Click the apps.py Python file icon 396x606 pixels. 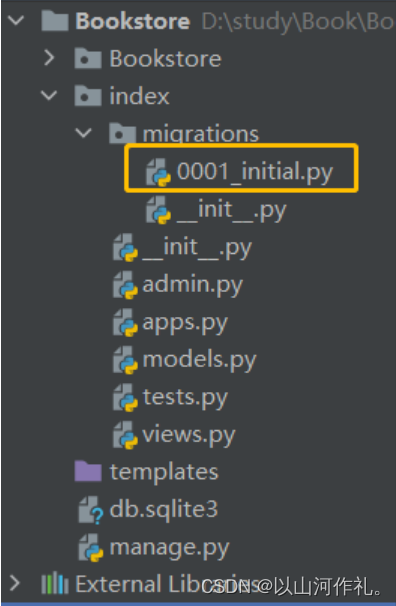[x=125, y=323]
